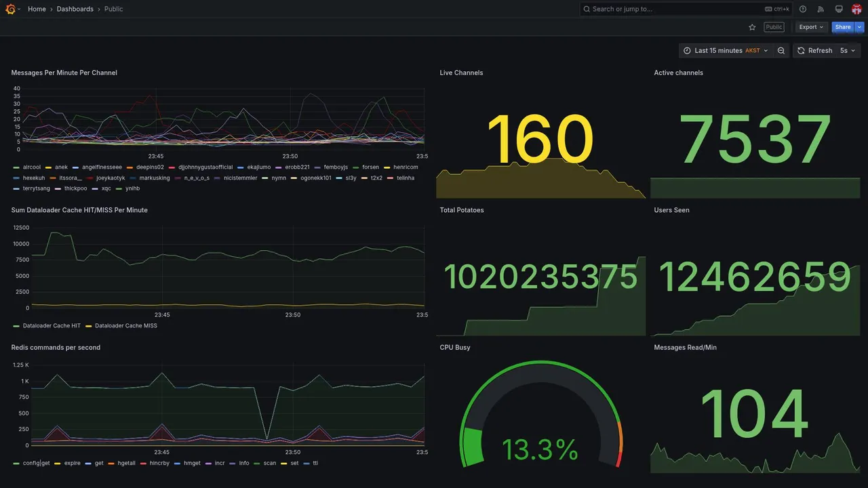This screenshot has width=868, height=488.
Task: Refresh the dashboard now
Action: coord(814,51)
